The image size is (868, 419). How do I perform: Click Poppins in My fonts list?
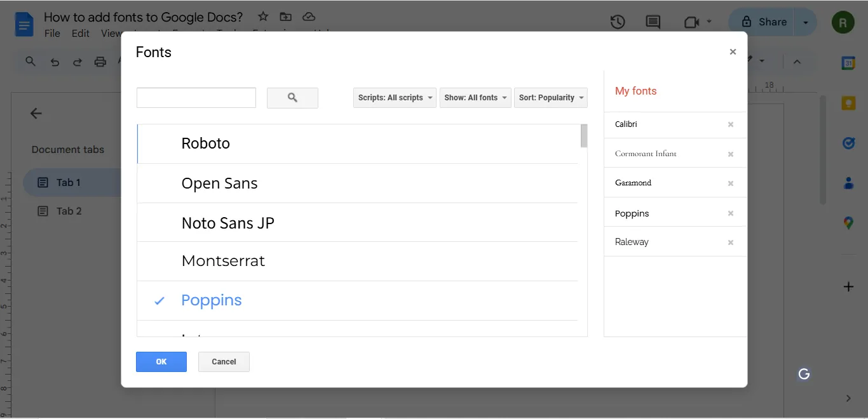click(x=632, y=213)
